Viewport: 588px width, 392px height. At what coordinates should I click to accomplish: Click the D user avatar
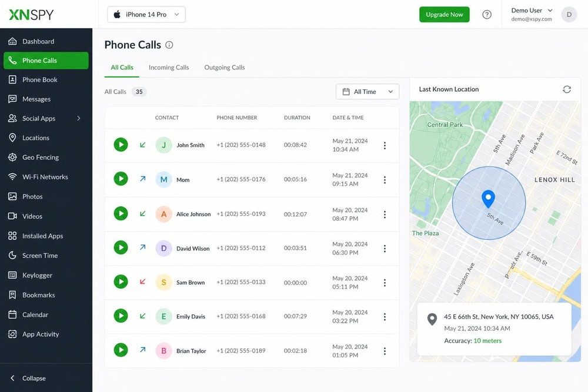coord(569,15)
